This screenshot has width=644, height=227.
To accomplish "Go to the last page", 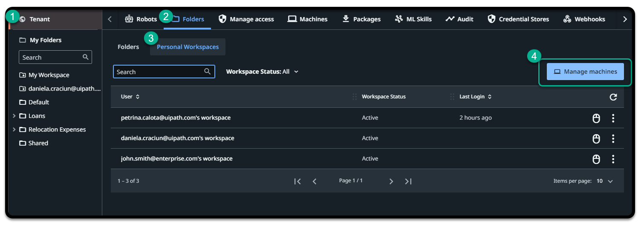I will pos(408,181).
